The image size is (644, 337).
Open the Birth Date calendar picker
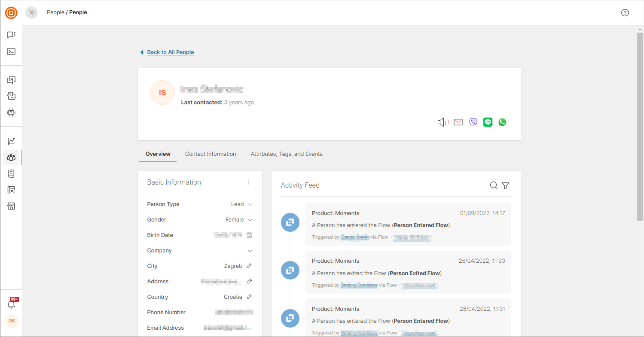(249, 235)
